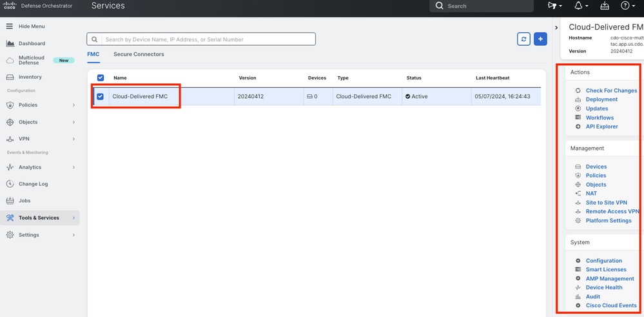This screenshot has height=317, width=644.
Task: Click the Workflows icon in Actions
Action: [x=578, y=118]
